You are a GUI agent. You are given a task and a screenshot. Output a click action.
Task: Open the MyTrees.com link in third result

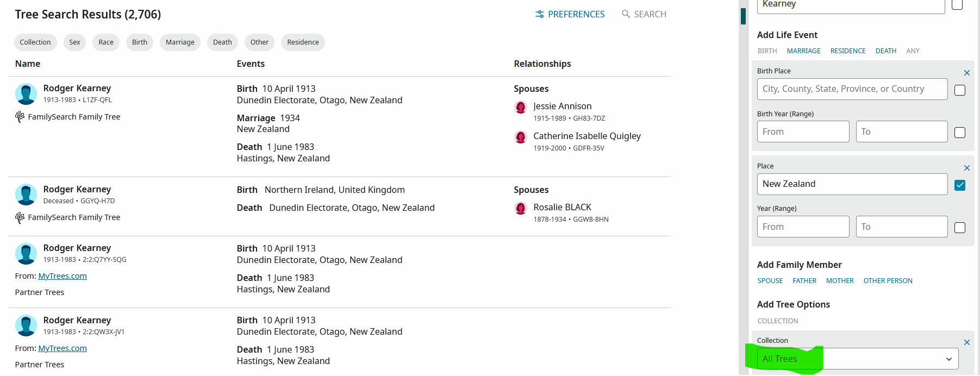(x=63, y=276)
